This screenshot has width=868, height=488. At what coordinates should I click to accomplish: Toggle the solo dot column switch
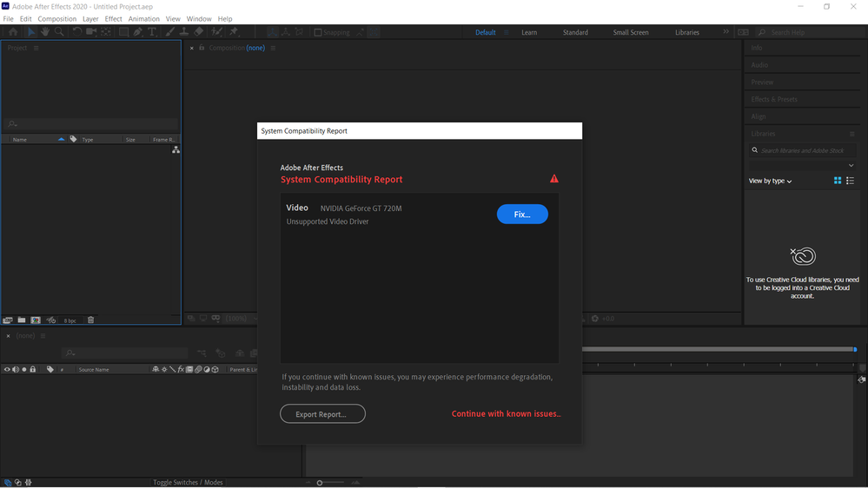click(x=23, y=369)
